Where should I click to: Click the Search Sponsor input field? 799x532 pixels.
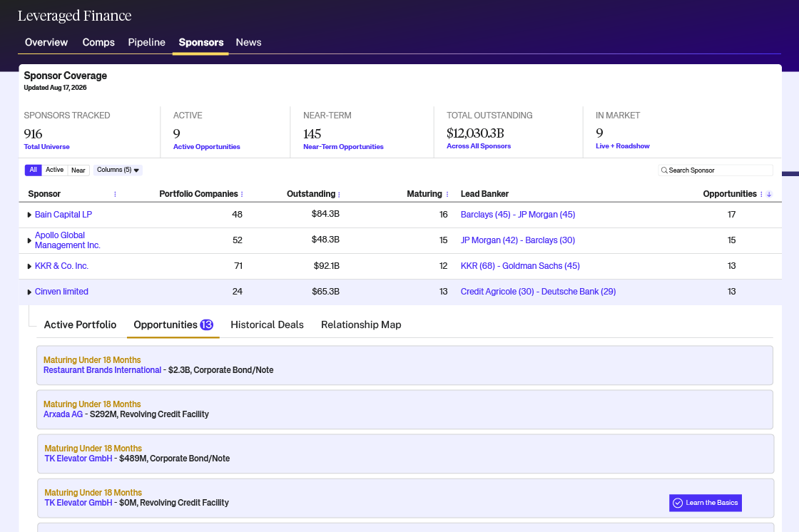coord(716,170)
